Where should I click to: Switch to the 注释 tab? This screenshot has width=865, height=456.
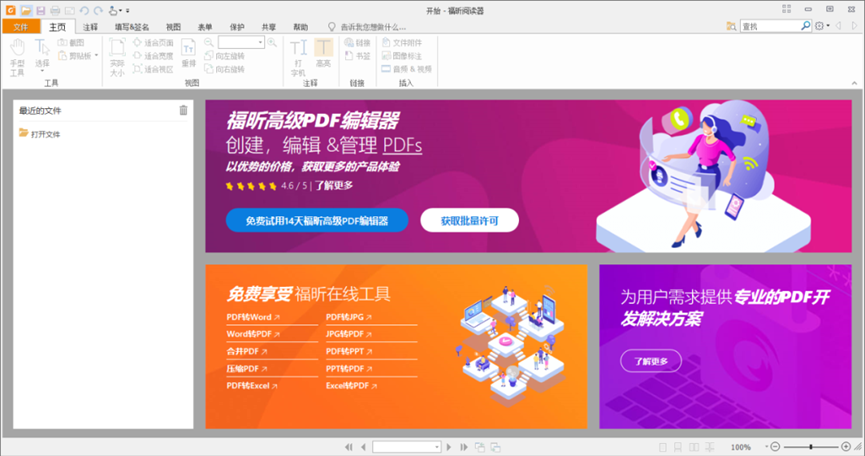90,26
